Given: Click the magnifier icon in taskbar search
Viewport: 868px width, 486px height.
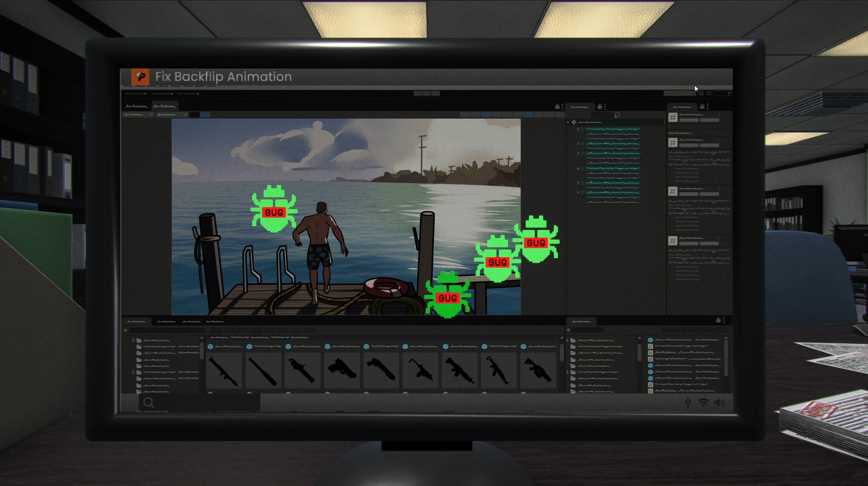Looking at the screenshot, I should (149, 403).
